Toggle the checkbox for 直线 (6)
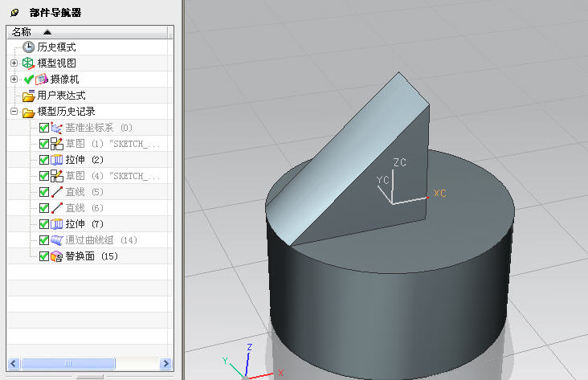The height and width of the screenshot is (380, 588). pyautogui.click(x=44, y=208)
